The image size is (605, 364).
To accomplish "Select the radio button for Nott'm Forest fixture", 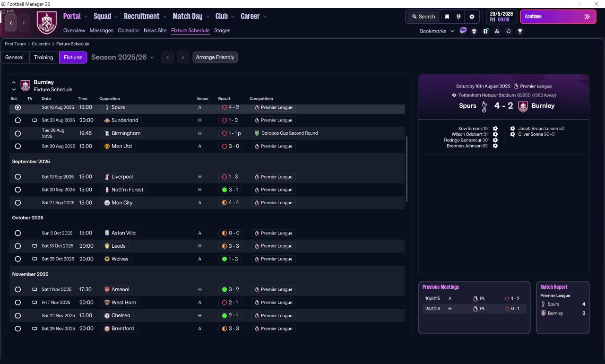I will [18, 190].
